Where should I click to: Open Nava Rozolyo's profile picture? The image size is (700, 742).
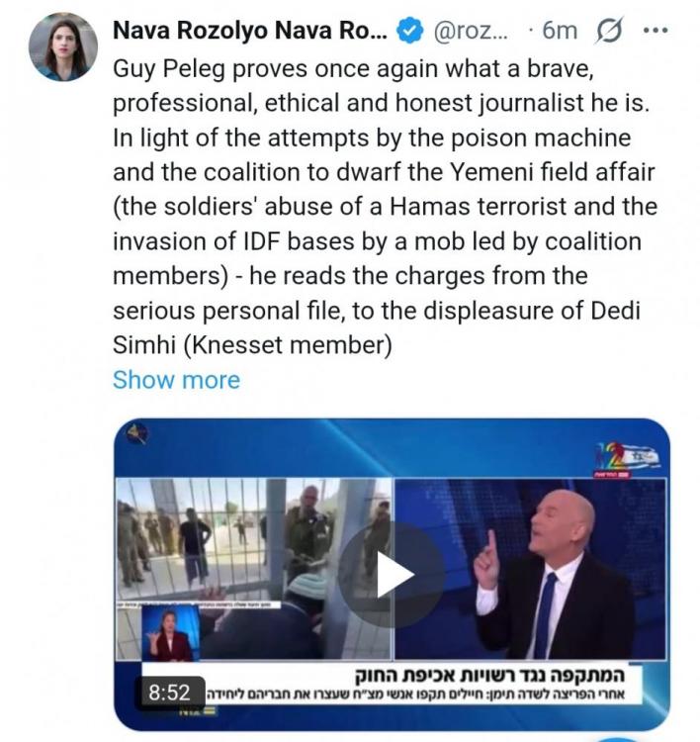coord(62,47)
